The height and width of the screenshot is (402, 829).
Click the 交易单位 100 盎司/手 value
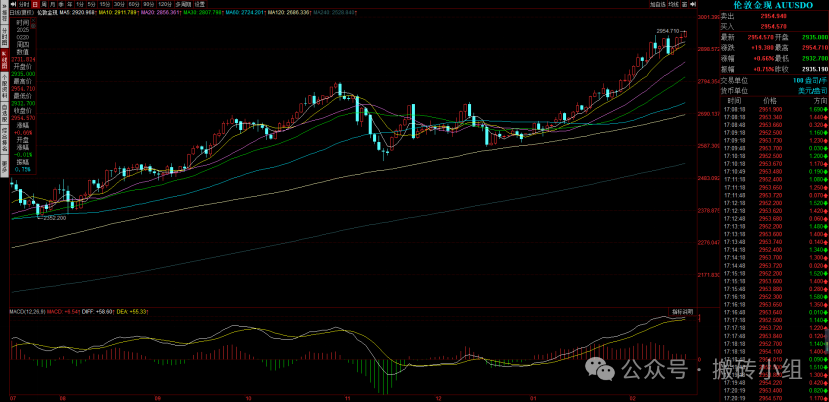(810, 80)
